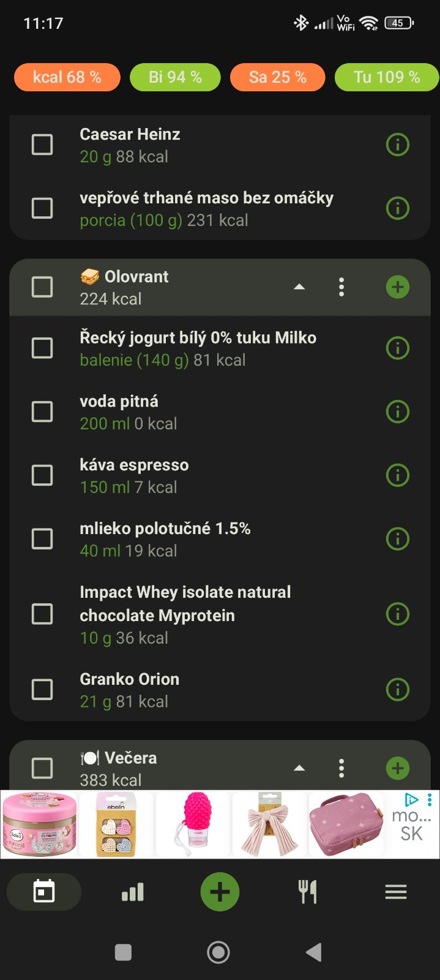Open the pink lunch bag ad thumbnail
440x980 pixels.
tap(346, 824)
